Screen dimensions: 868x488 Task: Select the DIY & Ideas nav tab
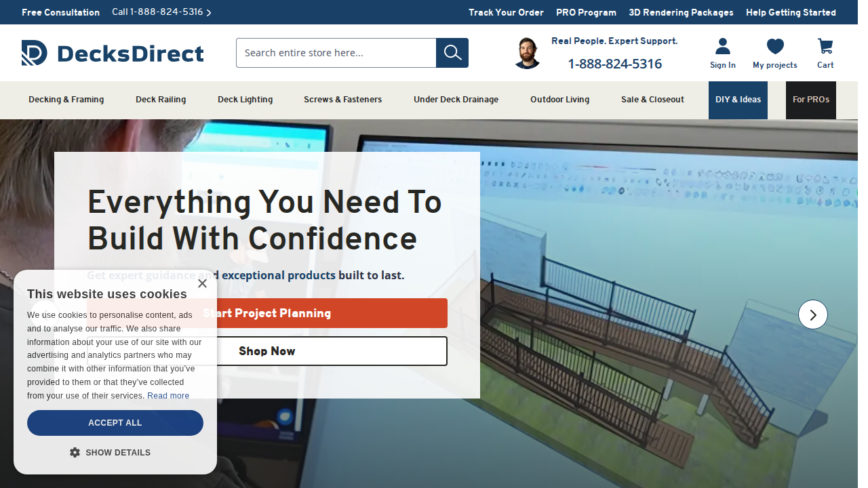coord(738,100)
